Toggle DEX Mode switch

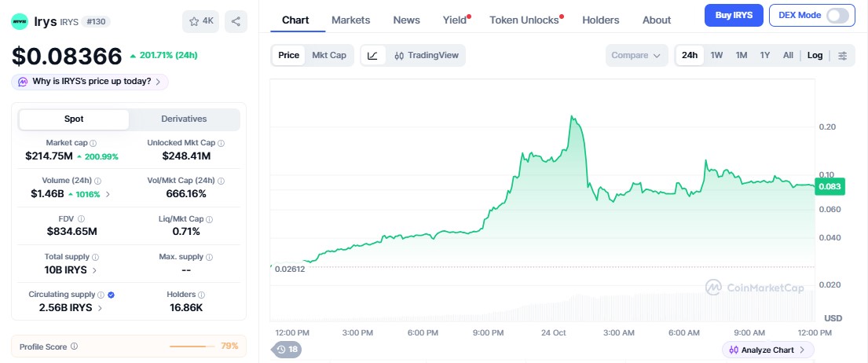pyautogui.click(x=837, y=16)
